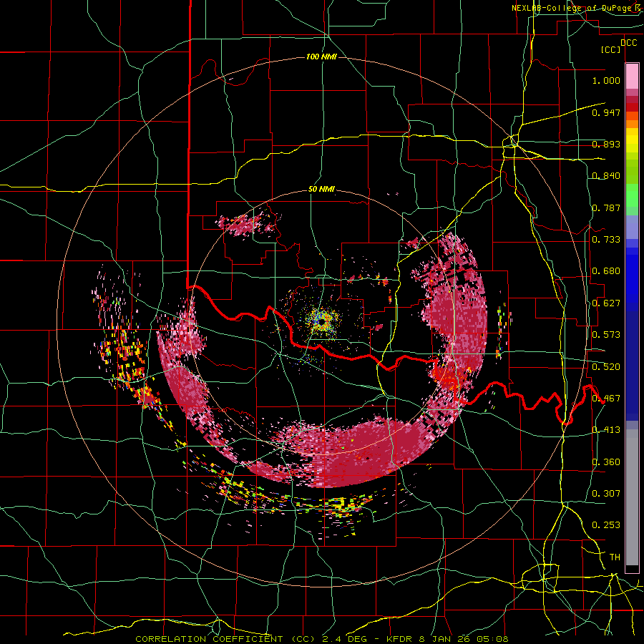Click the gray lower section of color bar
Viewport: 644px width, 644px height.
click(632, 497)
